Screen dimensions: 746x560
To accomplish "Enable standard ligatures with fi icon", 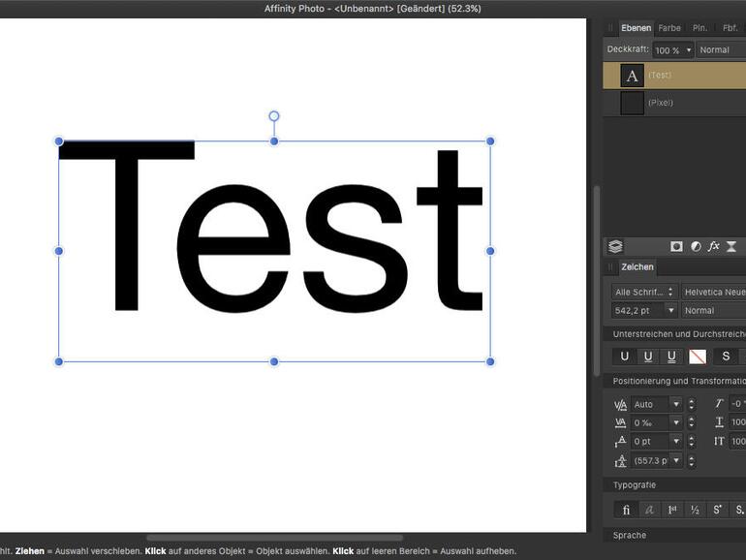I will point(626,510).
